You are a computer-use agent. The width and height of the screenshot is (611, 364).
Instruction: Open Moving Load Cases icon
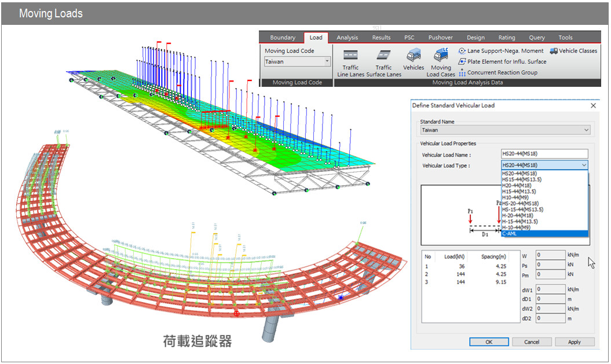coord(441,56)
